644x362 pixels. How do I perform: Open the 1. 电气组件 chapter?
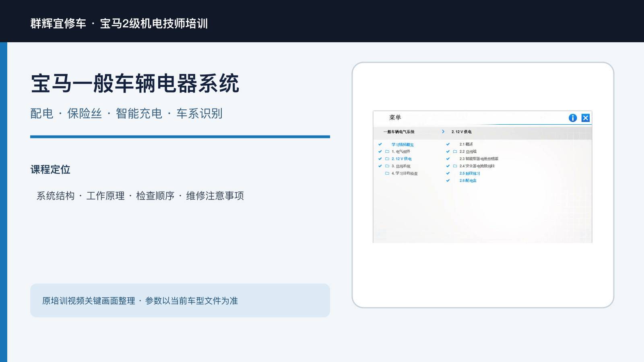[x=401, y=152]
